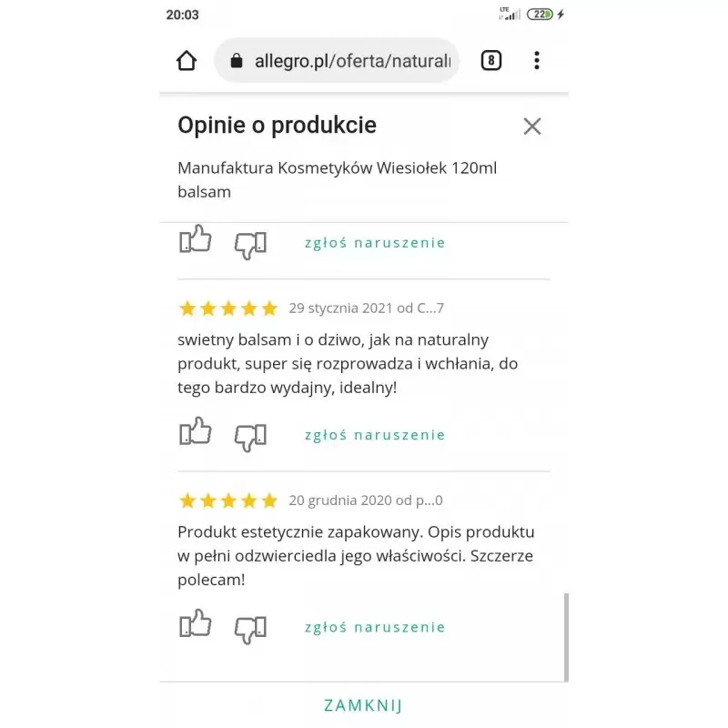Tap the battery indicator in status bar
The height and width of the screenshot is (728, 728).
541,15
